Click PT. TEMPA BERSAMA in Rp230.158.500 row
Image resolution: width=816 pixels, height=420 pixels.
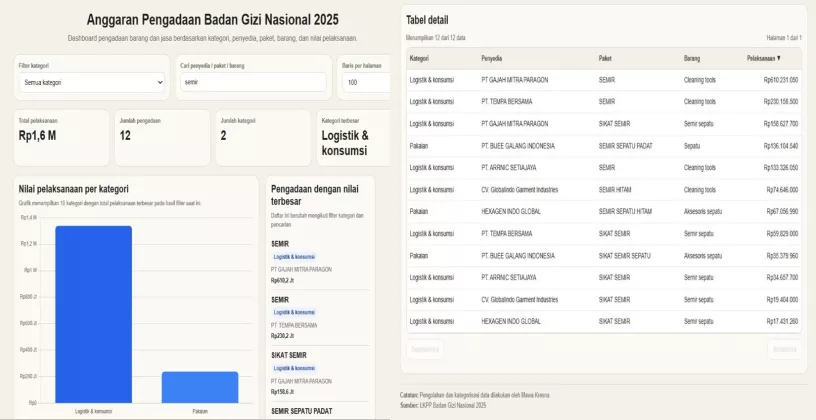(506, 101)
